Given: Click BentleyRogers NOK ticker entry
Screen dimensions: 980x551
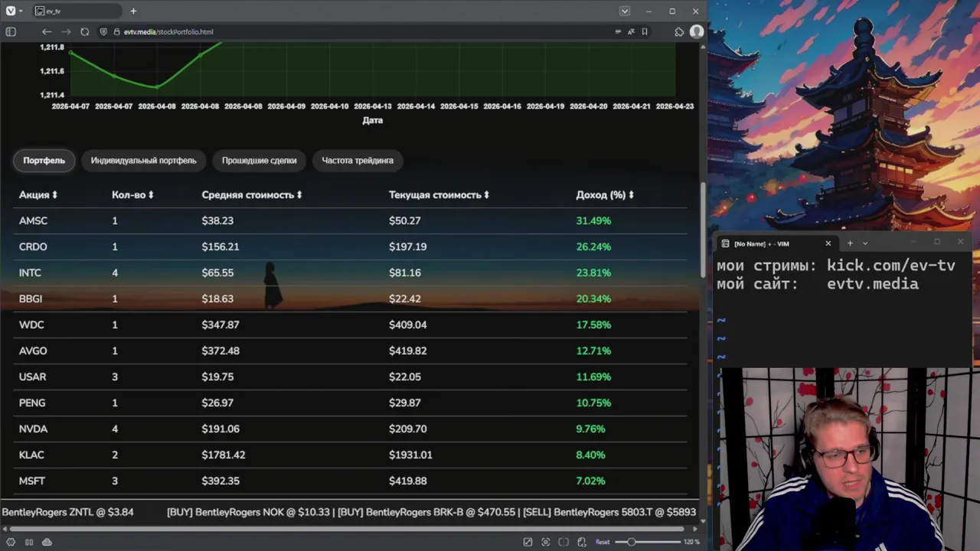Looking at the screenshot, I should (x=250, y=512).
